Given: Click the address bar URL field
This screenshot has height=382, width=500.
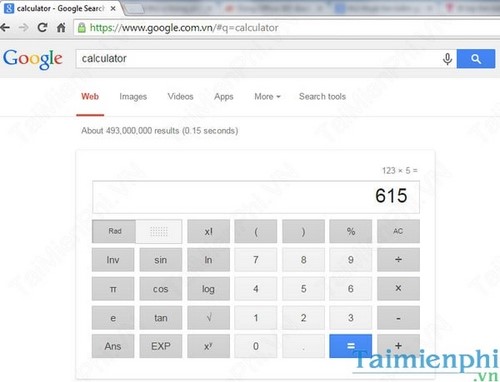Looking at the screenshot, I should 287,28.
